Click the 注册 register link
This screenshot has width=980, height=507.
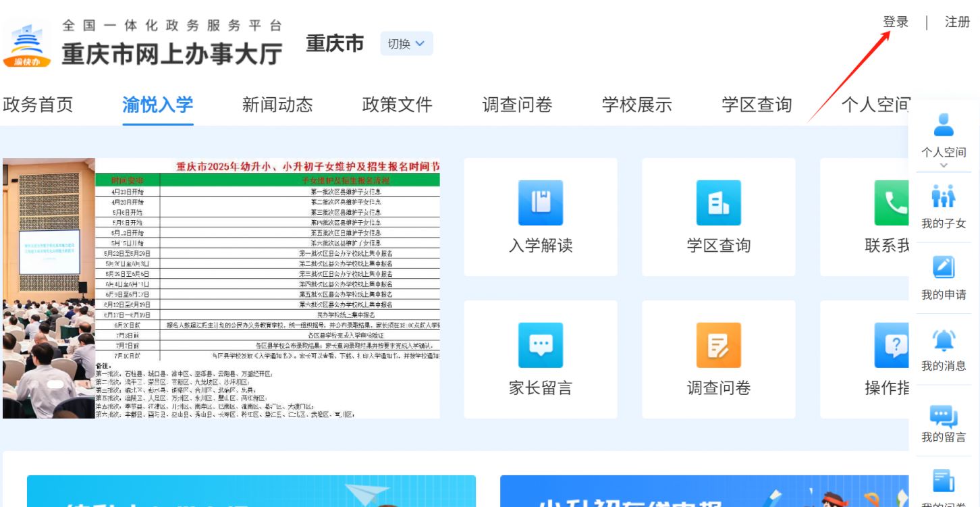pyautogui.click(x=957, y=22)
